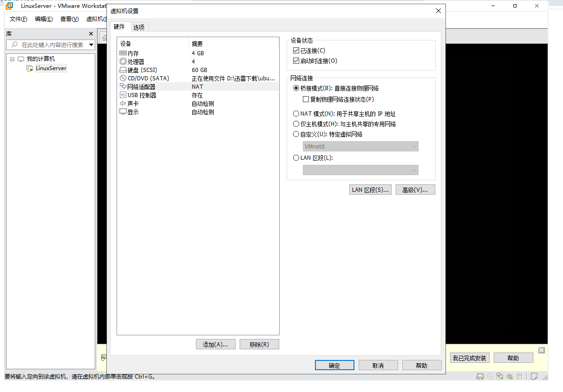This screenshot has height=392, width=563.
Task: Select the CD/DVD (SATA) device icon
Action: tap(123, 78)
